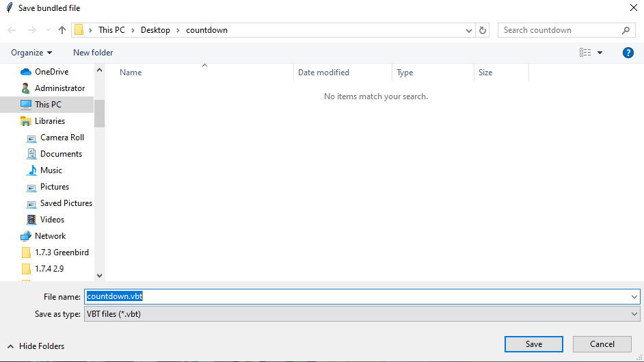Image resolution: width=644 pixels, height=362 pixels.
Task: Open the Videos library folder
Action: coord(52,220)
